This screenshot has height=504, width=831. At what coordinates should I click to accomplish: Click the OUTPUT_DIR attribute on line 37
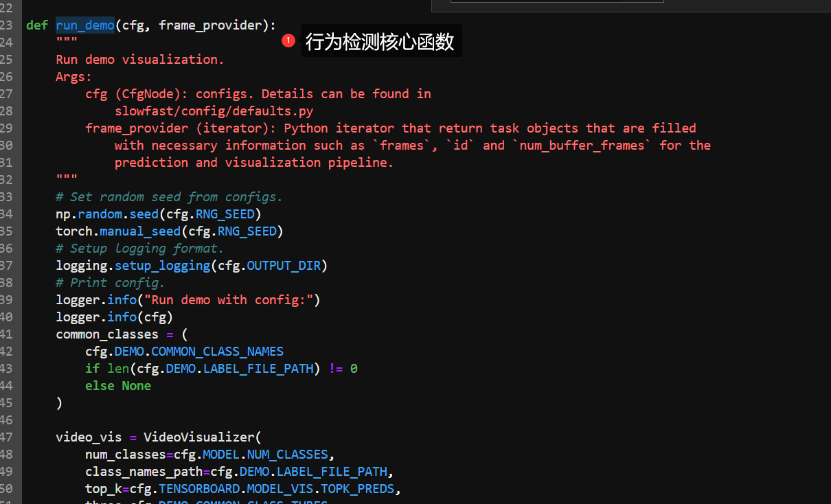coord(284,265)
